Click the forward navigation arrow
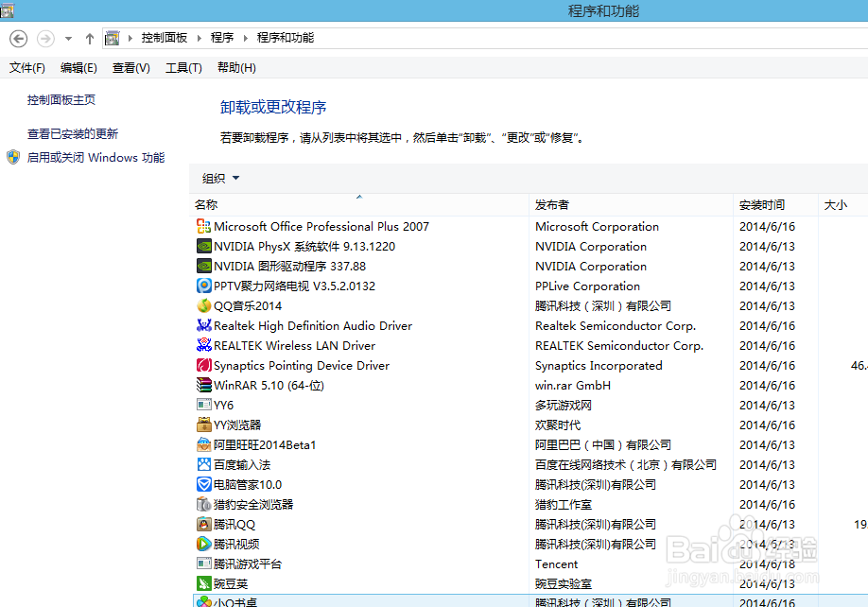Screen dimensions: 868x607 coord(45,38)
